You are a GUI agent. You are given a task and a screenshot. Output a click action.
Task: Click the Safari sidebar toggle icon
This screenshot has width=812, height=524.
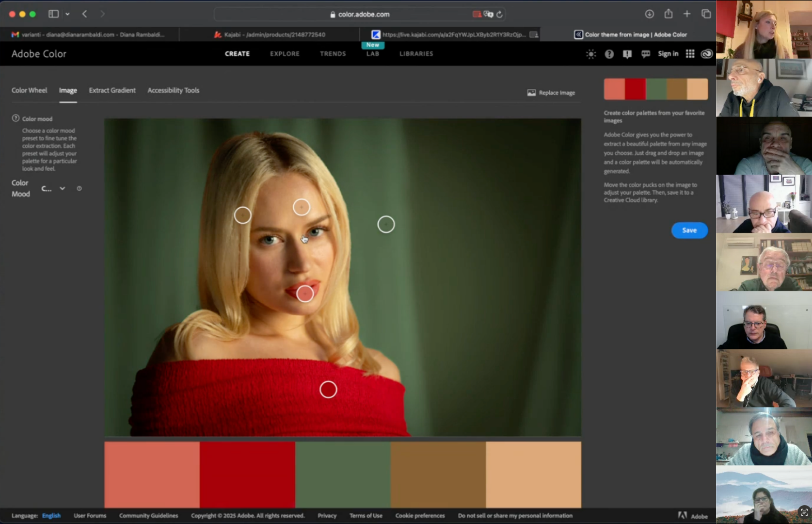click(x=53, y=14)
